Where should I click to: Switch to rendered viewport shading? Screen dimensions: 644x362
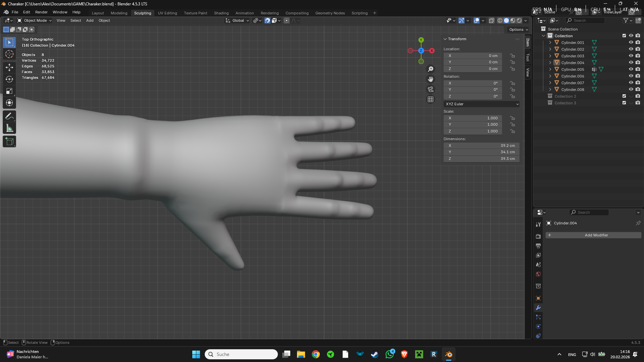pyautogui.click(x=519, y=20)
